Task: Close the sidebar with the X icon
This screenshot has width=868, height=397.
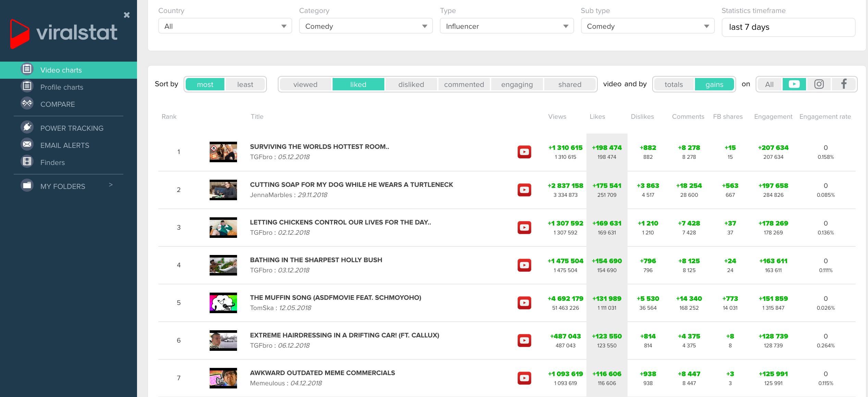Action: tap(127, 15)
